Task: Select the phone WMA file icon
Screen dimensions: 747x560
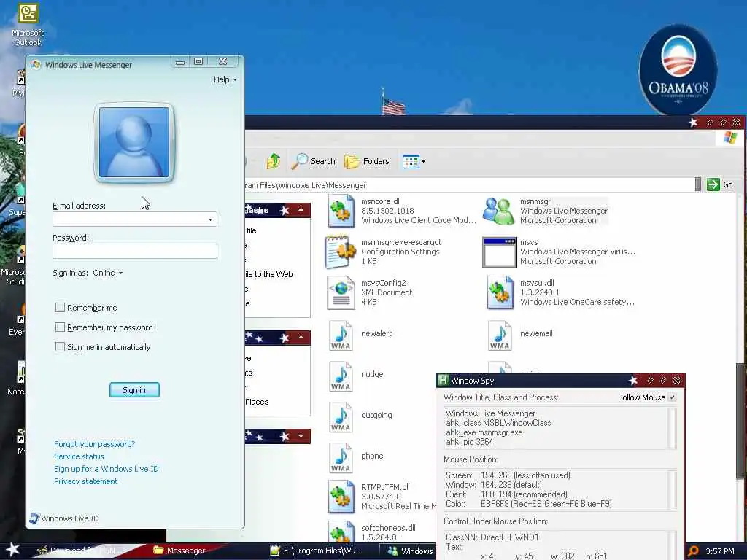Action: [341, 458]
